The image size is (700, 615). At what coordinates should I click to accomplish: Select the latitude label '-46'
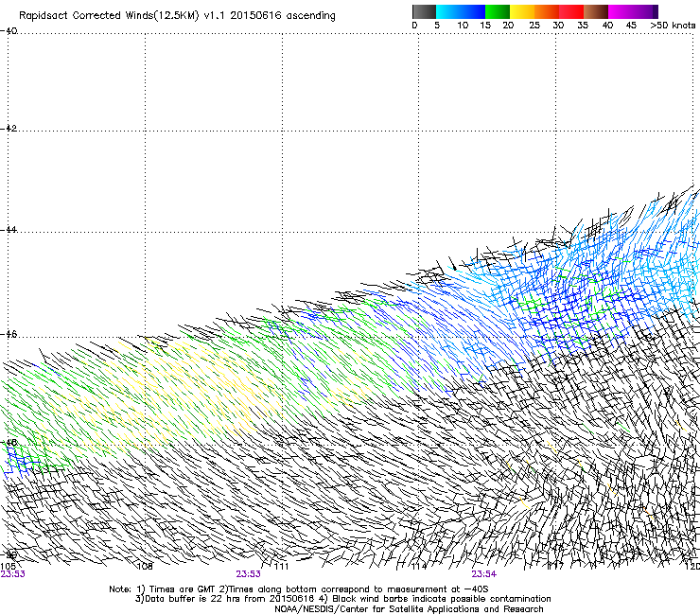9,334
